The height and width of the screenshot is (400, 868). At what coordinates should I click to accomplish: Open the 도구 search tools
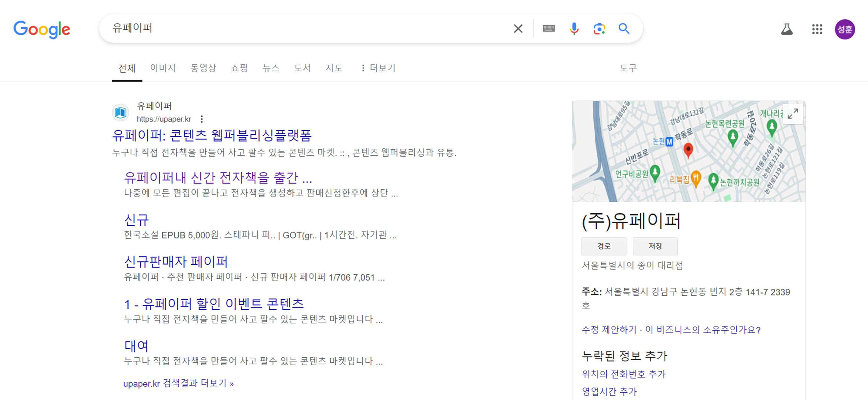(628, 68)
